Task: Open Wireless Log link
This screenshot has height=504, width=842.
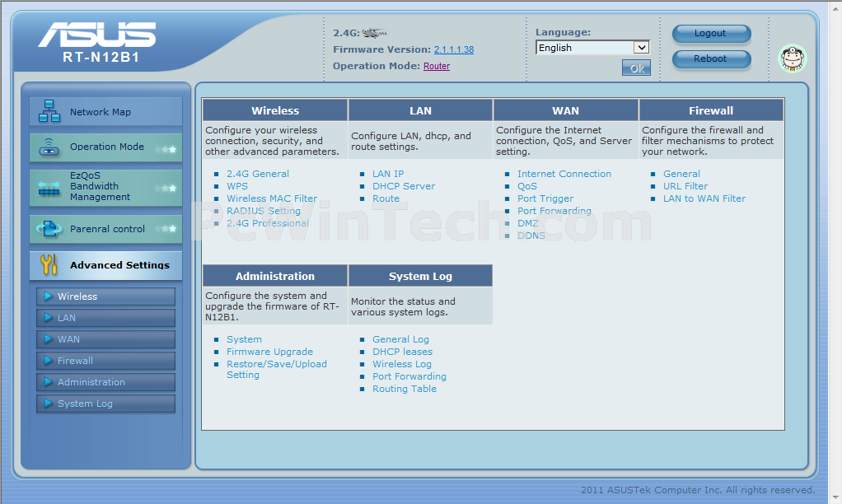Action: tap(402, 365)
